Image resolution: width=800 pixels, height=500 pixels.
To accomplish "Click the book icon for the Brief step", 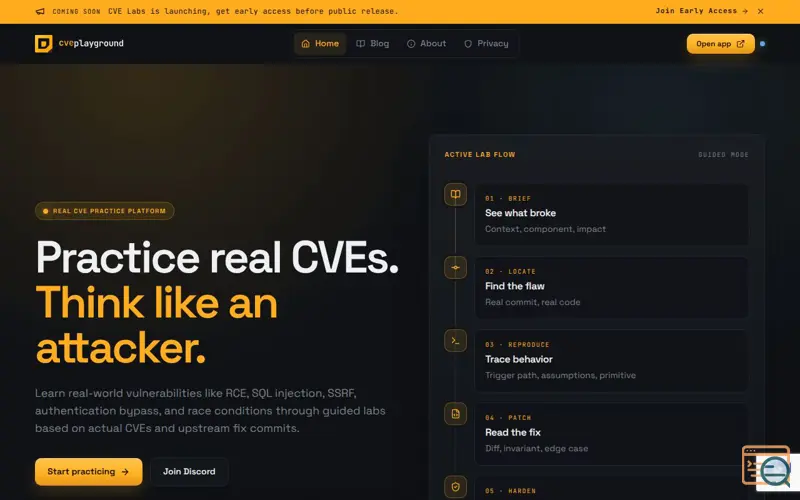I will click(x=455, y=194).
